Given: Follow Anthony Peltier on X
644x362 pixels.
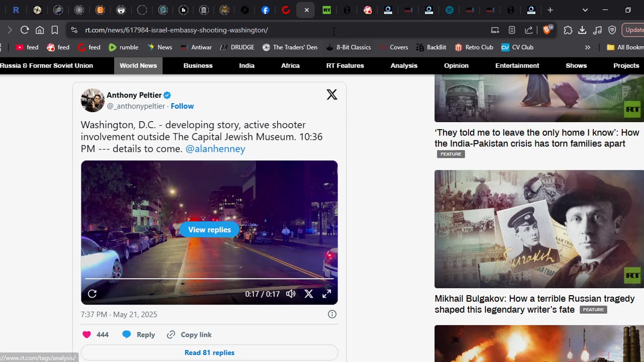Looking at the screenshot, I should [182, 106].
